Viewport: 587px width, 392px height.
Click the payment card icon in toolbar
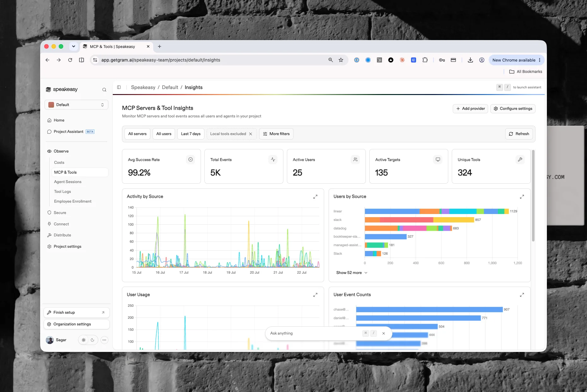(x=453, y=60)
